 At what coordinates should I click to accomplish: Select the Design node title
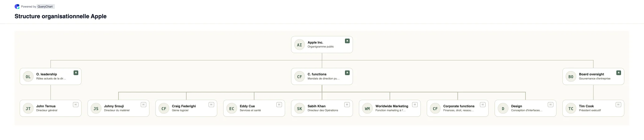coord(516,106)
